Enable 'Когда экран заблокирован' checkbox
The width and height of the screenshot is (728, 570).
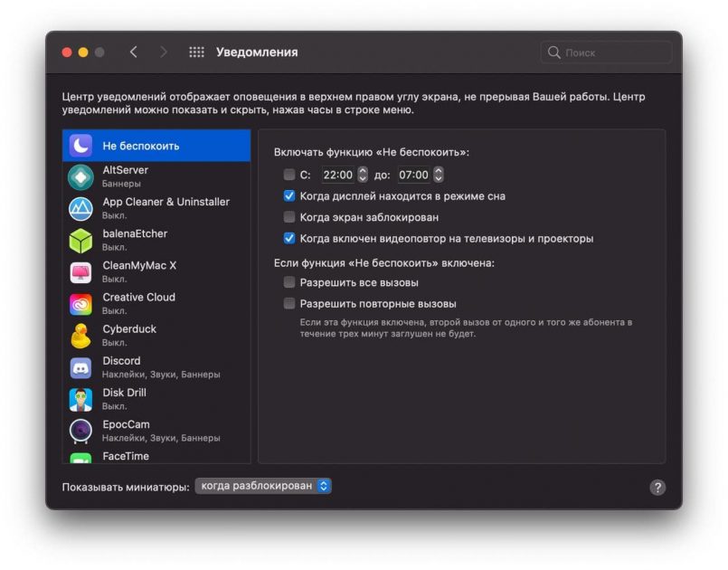tap(289, 217)
